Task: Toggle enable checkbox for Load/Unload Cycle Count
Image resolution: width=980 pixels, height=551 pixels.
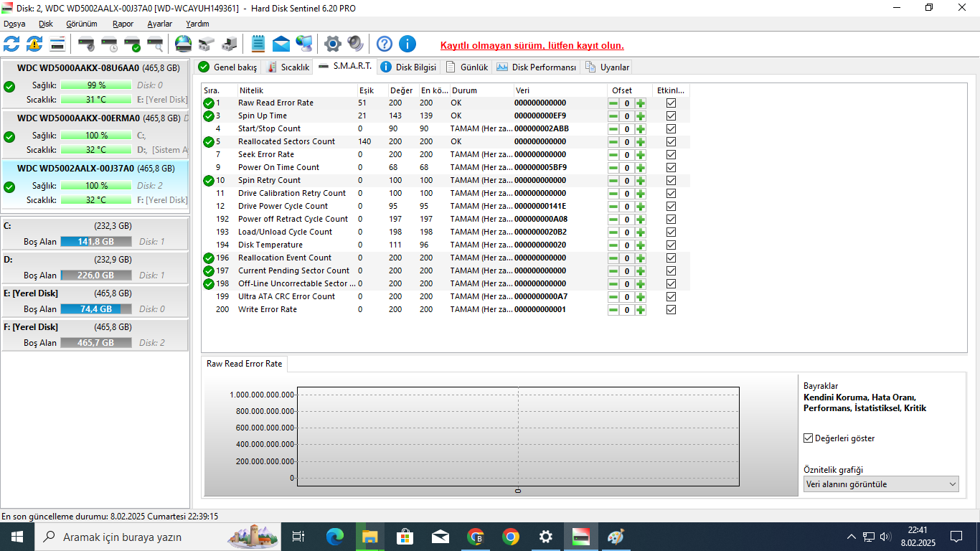Action: coord(671,232)
